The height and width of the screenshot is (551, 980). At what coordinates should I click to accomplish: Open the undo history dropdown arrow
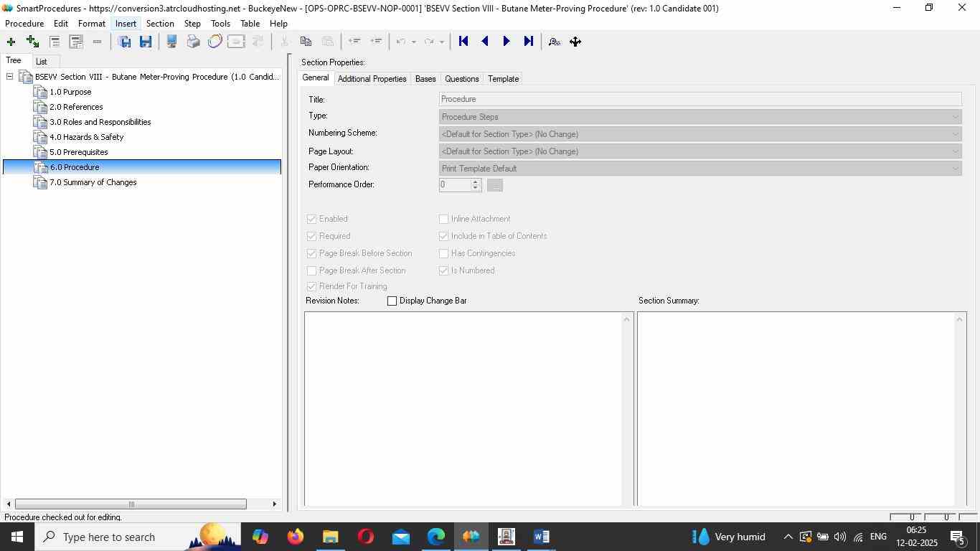coord(414,42)
